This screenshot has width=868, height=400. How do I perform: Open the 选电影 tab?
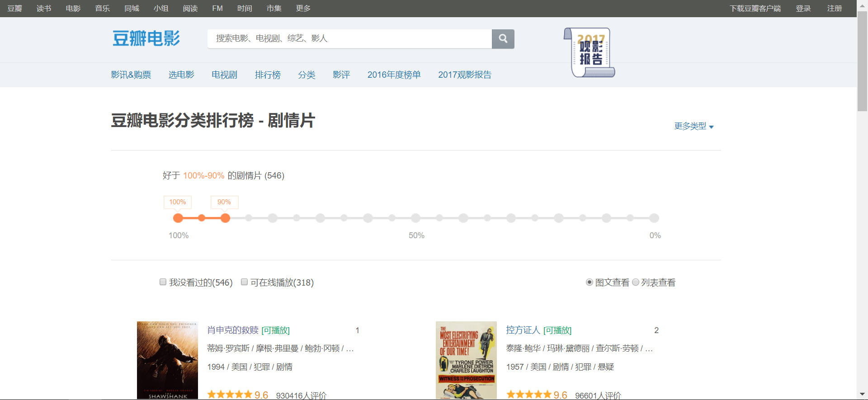pos(181,75)
